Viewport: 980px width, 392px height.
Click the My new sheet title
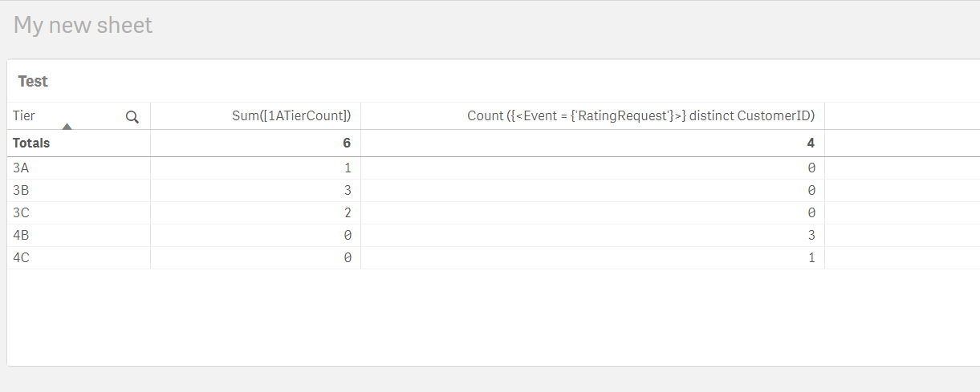coord(83,25)
